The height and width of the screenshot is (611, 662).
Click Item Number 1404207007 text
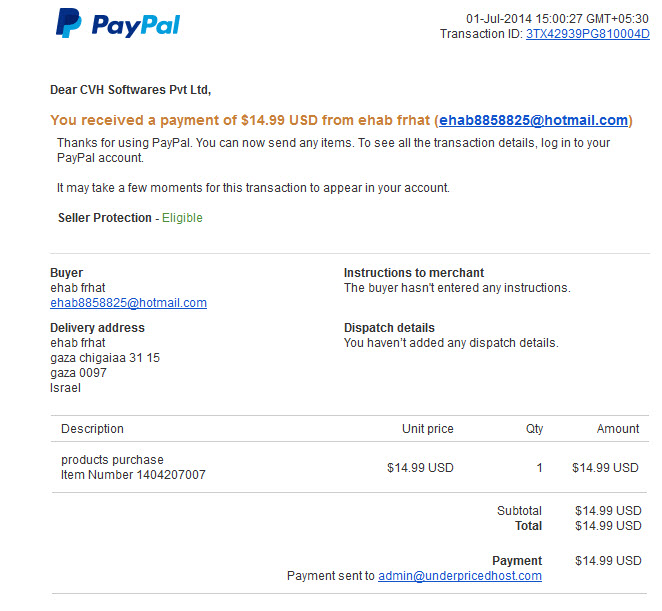133,475
